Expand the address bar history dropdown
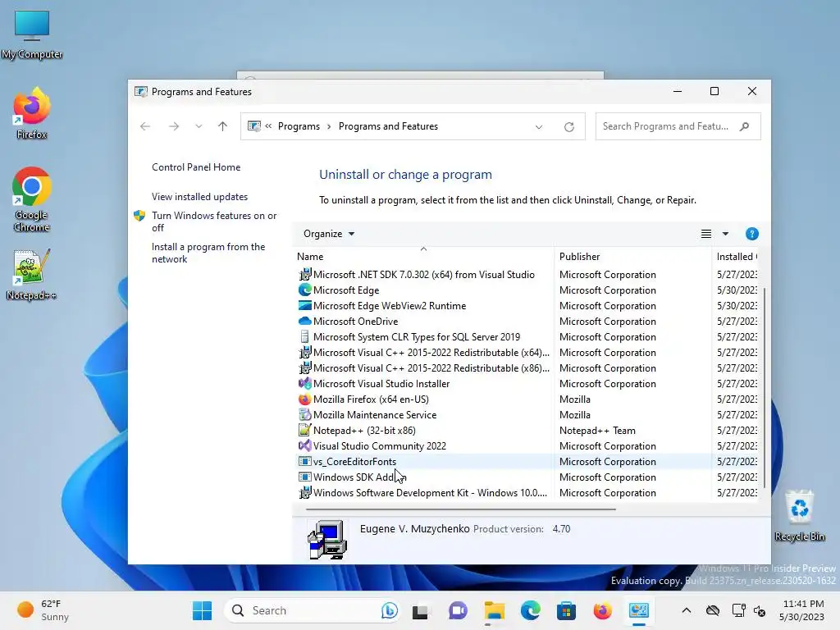This screenshot has height=630, width=840. coord(539,127)
